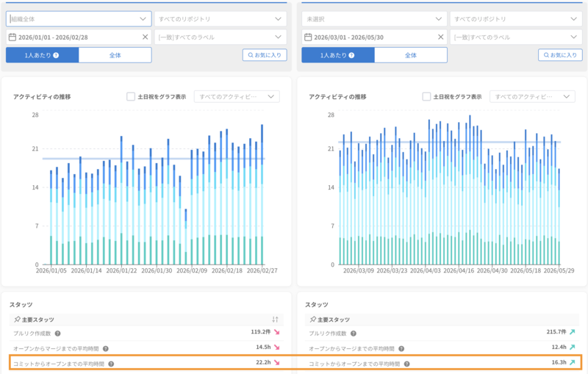Open the right [一致]すべてのラベル dropdown
The image size is (588, 374).
pyautogui.click(x=516, y=37)
